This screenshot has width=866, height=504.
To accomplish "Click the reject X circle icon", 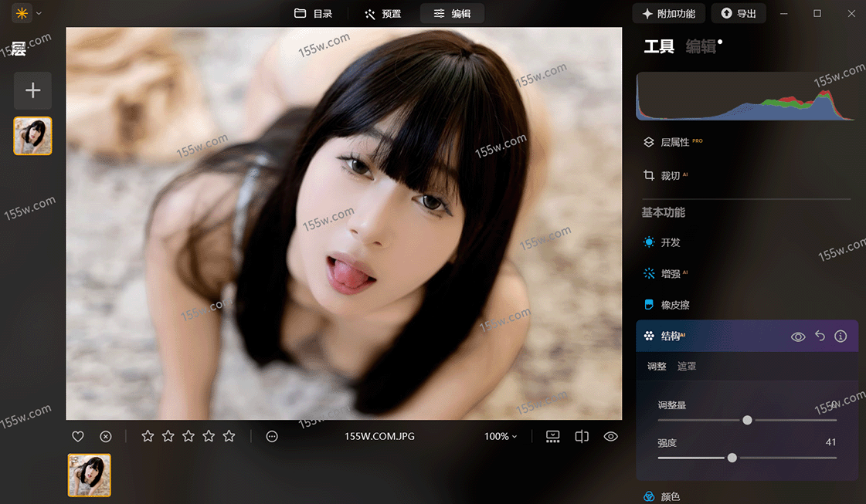I will click(x=106, y=437).
